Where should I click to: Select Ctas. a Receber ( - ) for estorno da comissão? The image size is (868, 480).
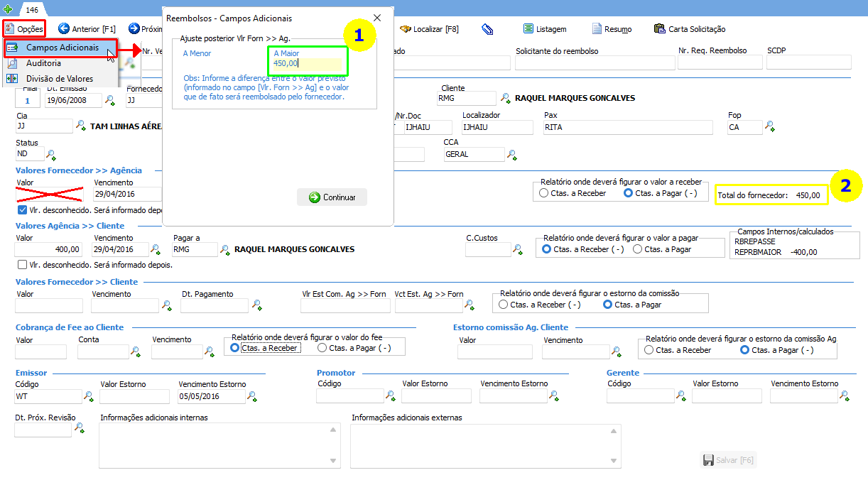(504, 305)
